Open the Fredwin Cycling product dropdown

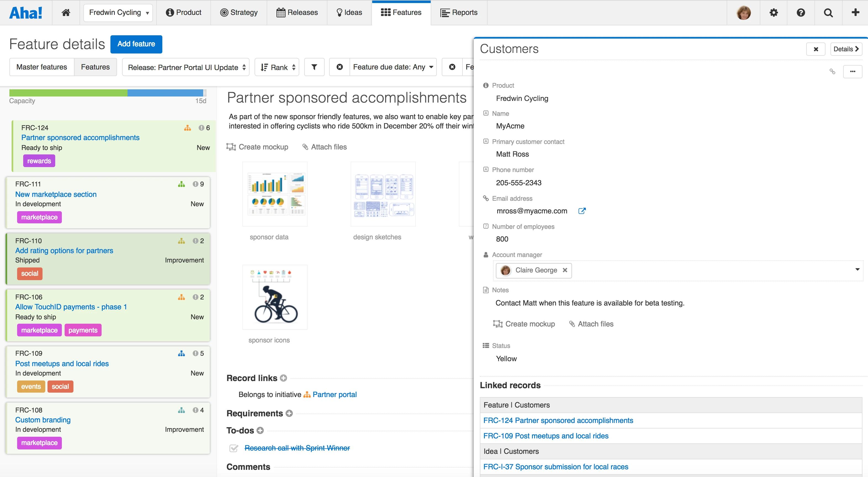point(118,12)
